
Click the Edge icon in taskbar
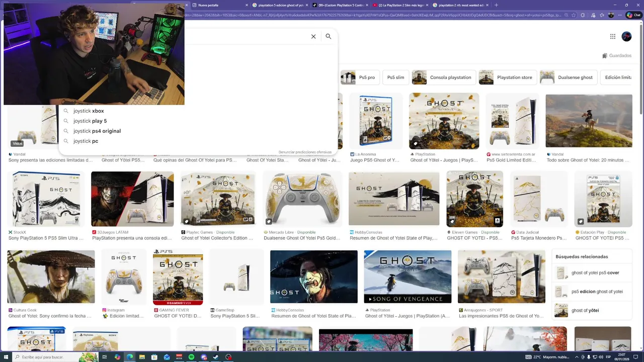[130, 357]
